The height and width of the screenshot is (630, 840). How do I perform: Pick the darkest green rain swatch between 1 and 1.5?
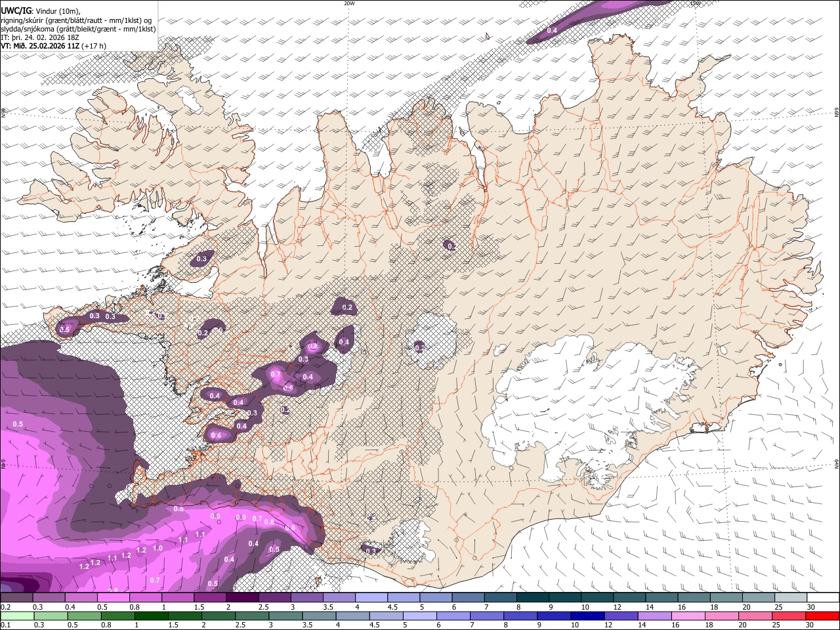click(x=152, y=616)
